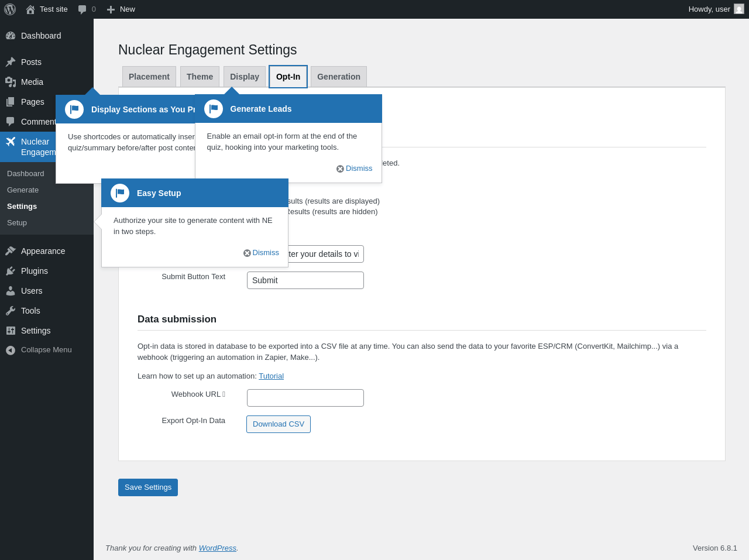This screenshot has height=560, width=749.
Task: Focus the Webhook URL input field
Action: click(x=305, y=398)
